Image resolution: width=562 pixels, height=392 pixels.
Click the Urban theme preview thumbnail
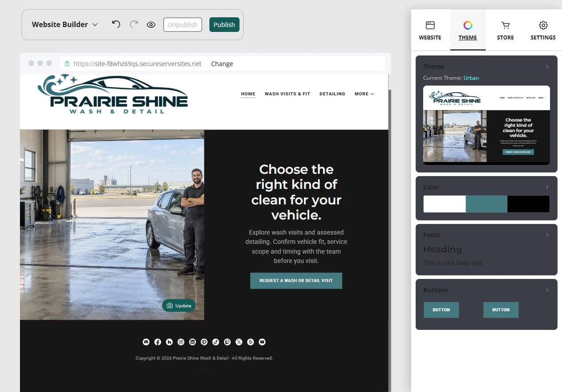[487, 125]
